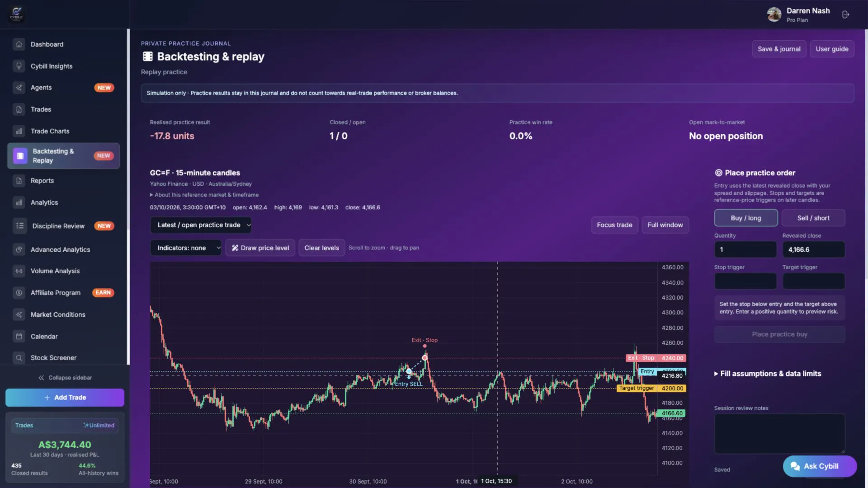Click the Pro Plan label
This screenshot has width=868, height=488.
point(797,20)
